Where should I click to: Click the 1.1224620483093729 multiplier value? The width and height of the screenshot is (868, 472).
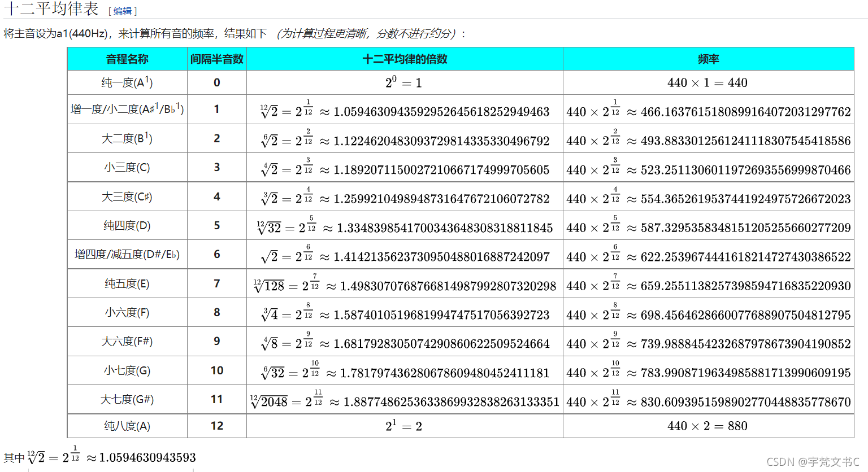441,141
